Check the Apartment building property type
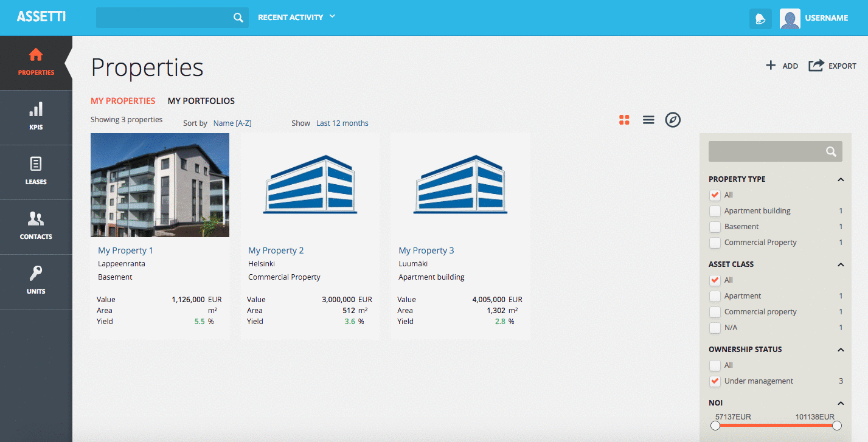Image resolution: width=868 pixels, height=442 pixels. coord(715,211)
